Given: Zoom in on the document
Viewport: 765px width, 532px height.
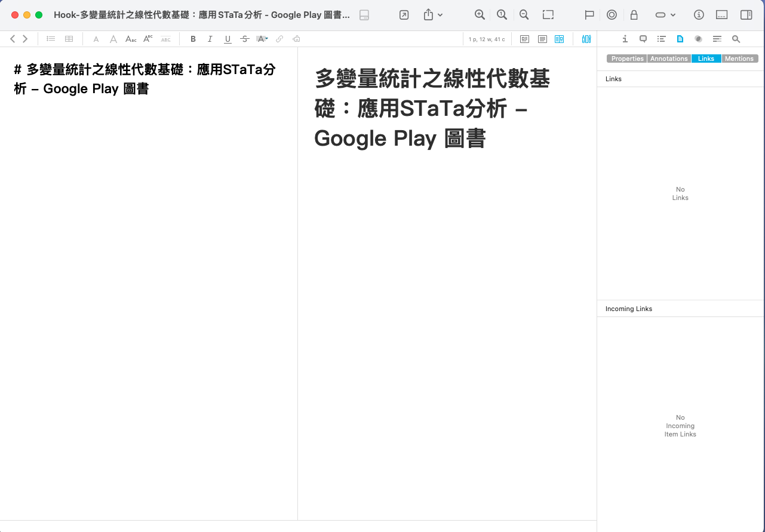Looking at the screenshot, I should [x=480, y=15].
